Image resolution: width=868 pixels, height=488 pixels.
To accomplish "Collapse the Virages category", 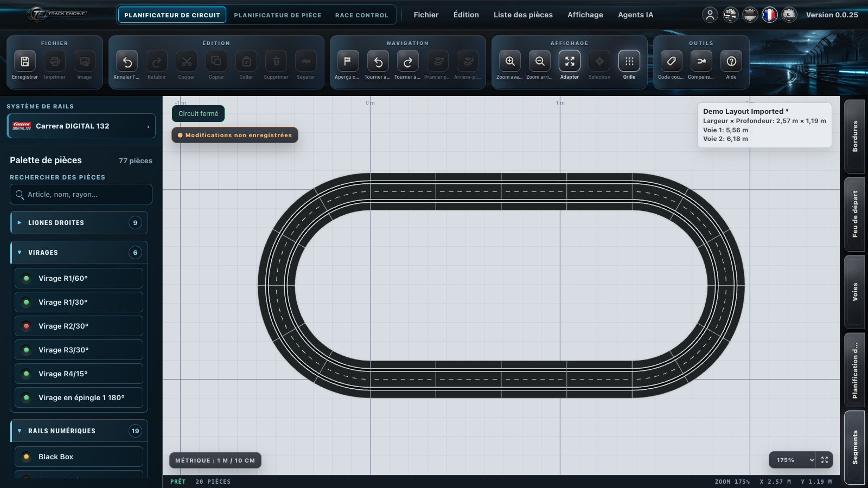I will [79, 253].
